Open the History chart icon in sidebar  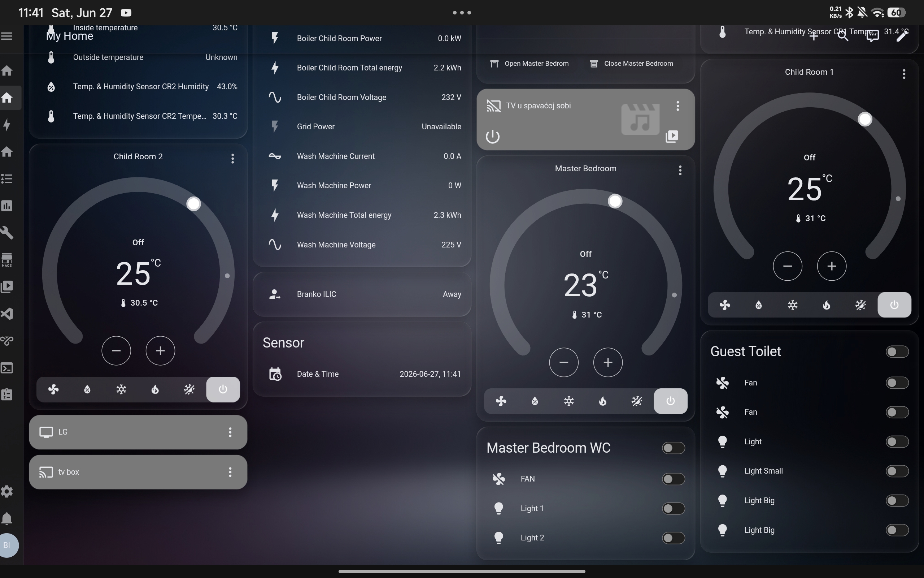(x=7, y=206)
